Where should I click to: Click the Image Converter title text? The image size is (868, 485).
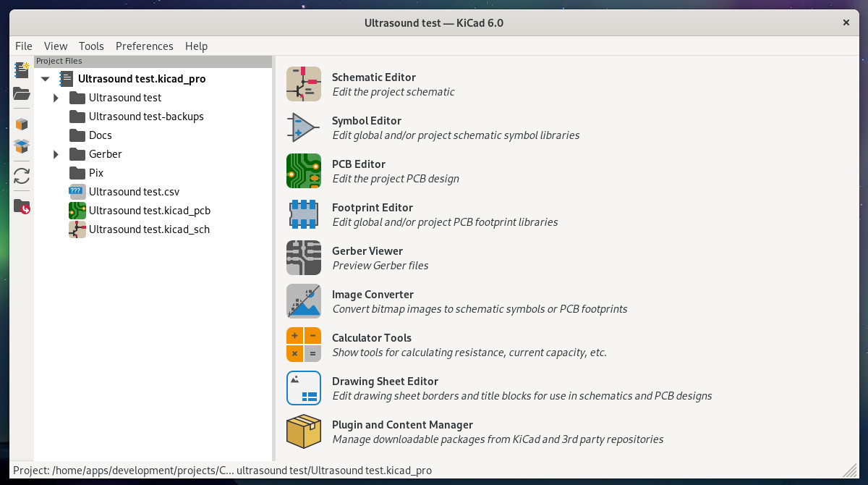(373, 295)
